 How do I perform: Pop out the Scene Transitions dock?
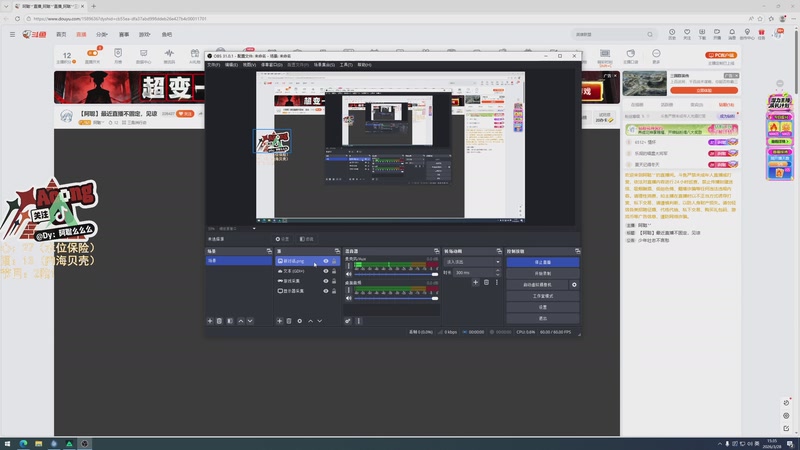(x=499, y=251)
